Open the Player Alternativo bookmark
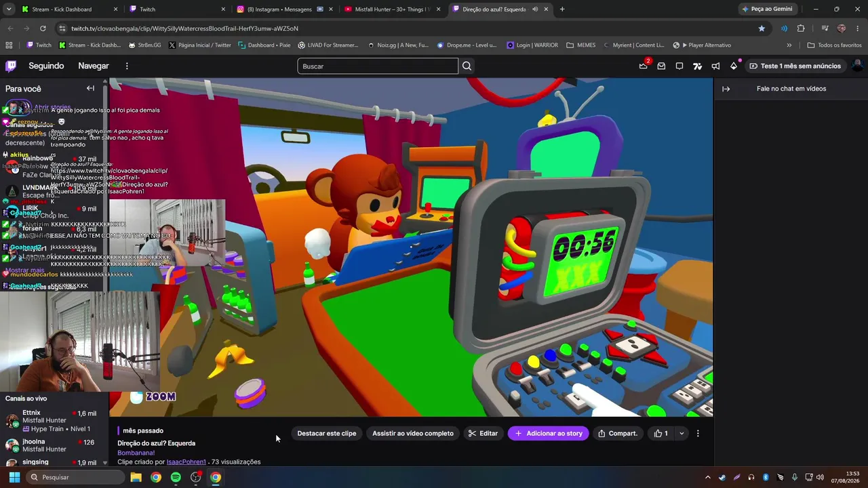The height and width of the screenshot is (488, 868). [x=702, y=45]
